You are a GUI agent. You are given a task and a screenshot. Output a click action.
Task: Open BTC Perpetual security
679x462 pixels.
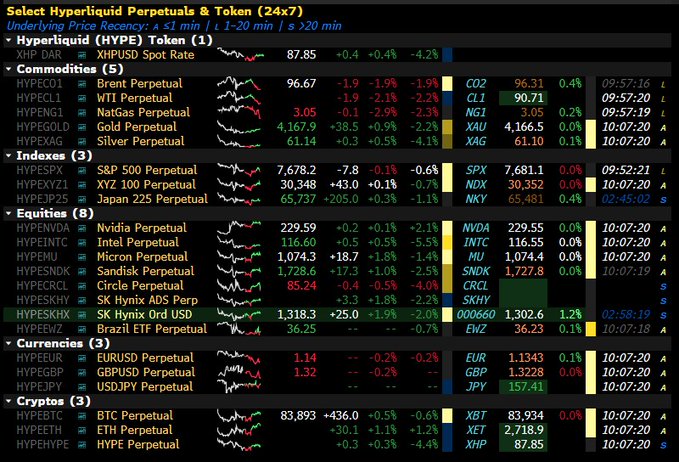coord(135,416)
